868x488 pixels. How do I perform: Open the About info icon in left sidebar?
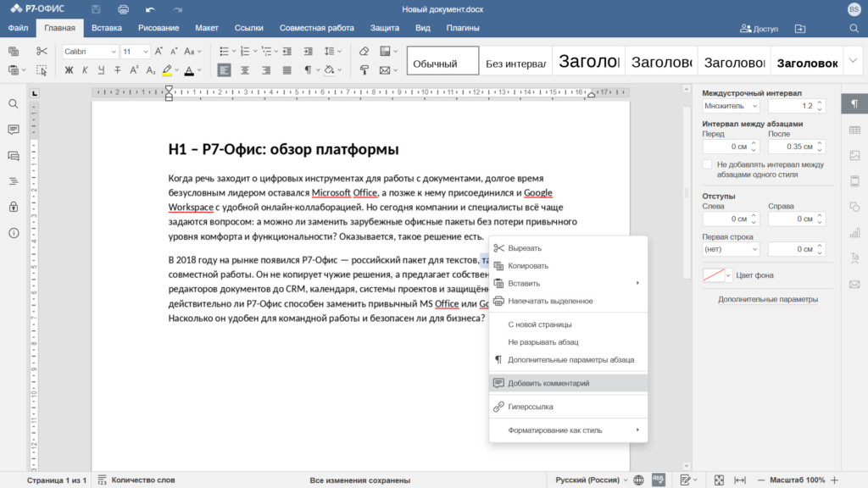[14, 233]
